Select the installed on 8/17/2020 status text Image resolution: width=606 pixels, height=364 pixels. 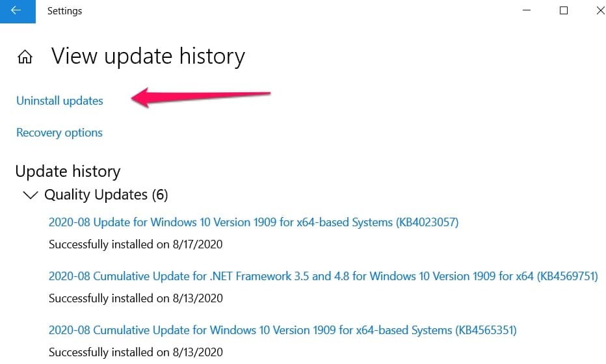(136, 244)
